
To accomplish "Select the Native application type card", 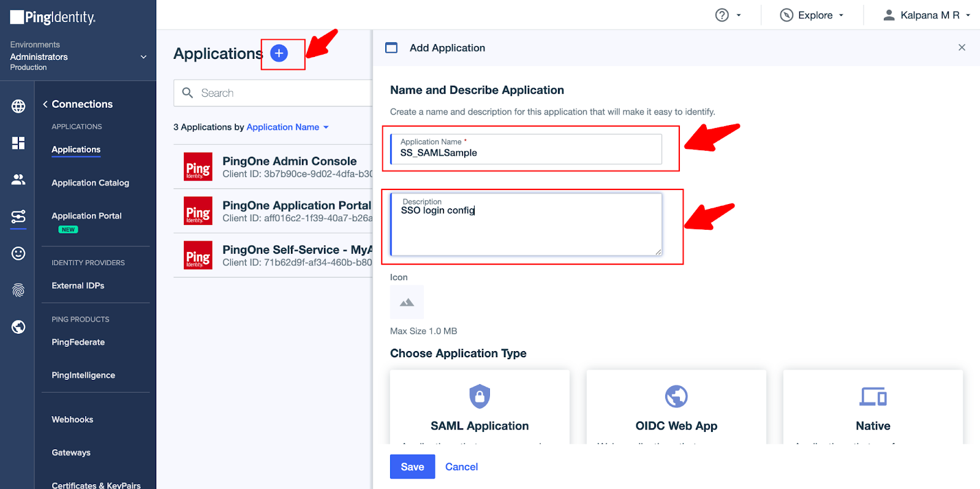I will tap(873, 407).
